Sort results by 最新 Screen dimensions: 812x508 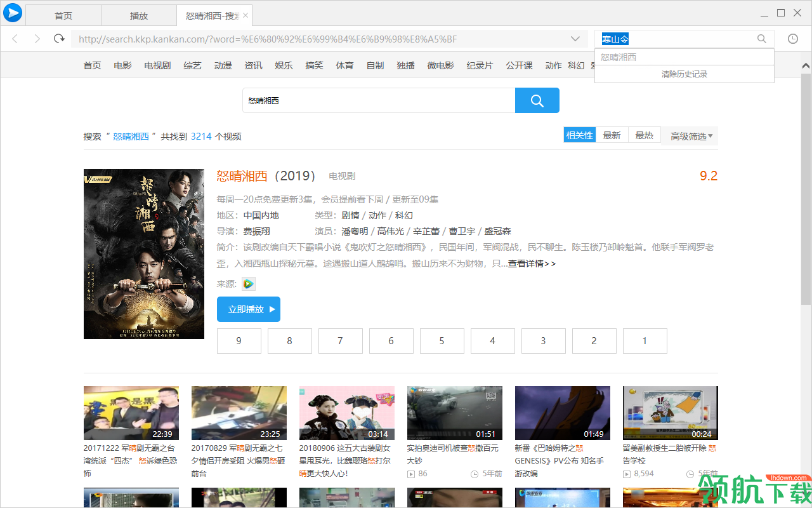point(612,135)
